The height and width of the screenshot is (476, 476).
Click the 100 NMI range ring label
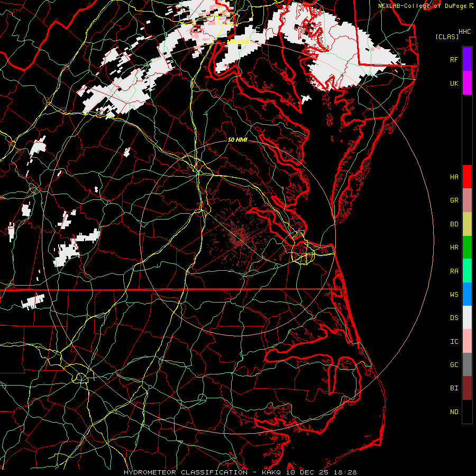(x=237, y=42)
